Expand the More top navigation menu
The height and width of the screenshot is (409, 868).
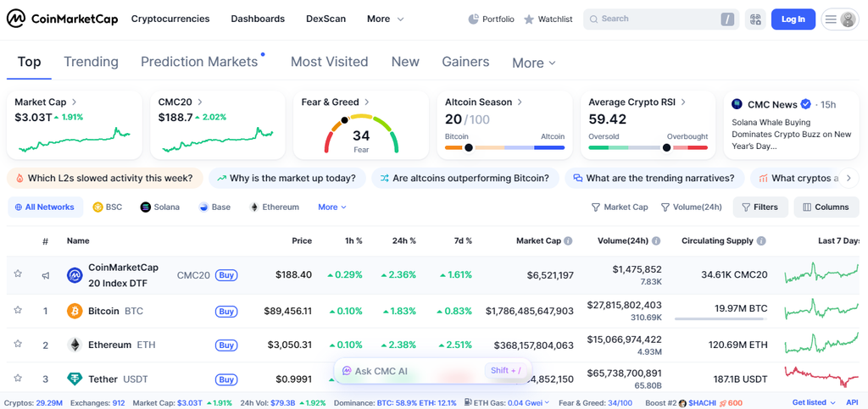[x=386, y=19]
